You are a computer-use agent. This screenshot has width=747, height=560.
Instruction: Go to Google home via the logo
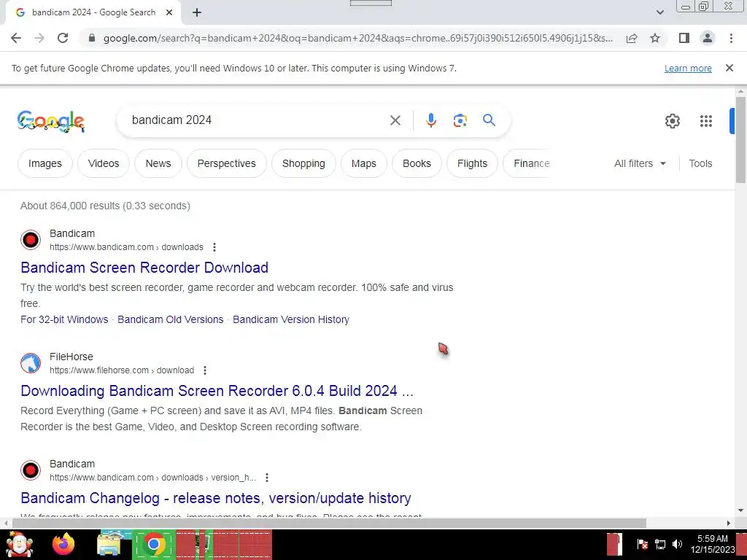coord(51,121)
